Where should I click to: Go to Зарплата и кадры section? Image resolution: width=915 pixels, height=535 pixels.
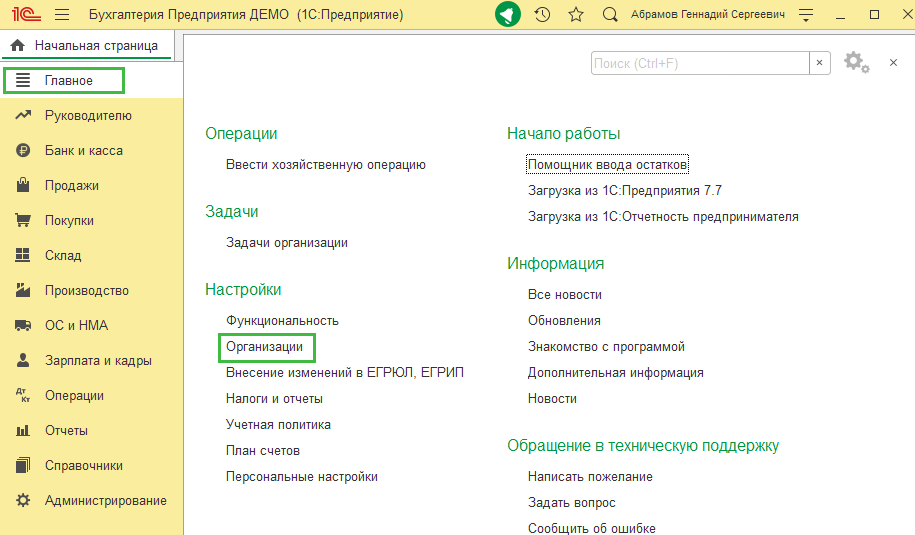97,360
